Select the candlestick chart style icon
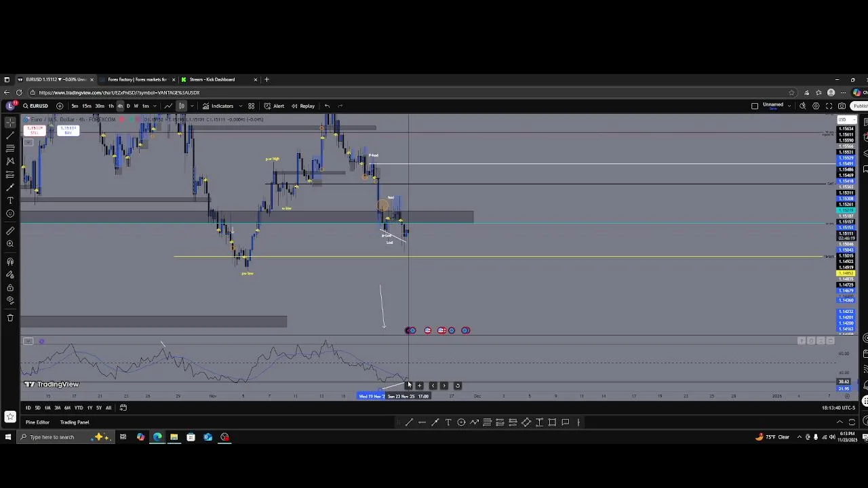 181,106
